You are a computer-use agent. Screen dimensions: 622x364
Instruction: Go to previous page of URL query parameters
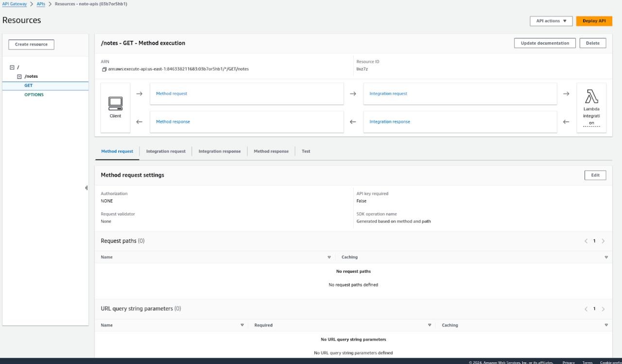point(586,309)
